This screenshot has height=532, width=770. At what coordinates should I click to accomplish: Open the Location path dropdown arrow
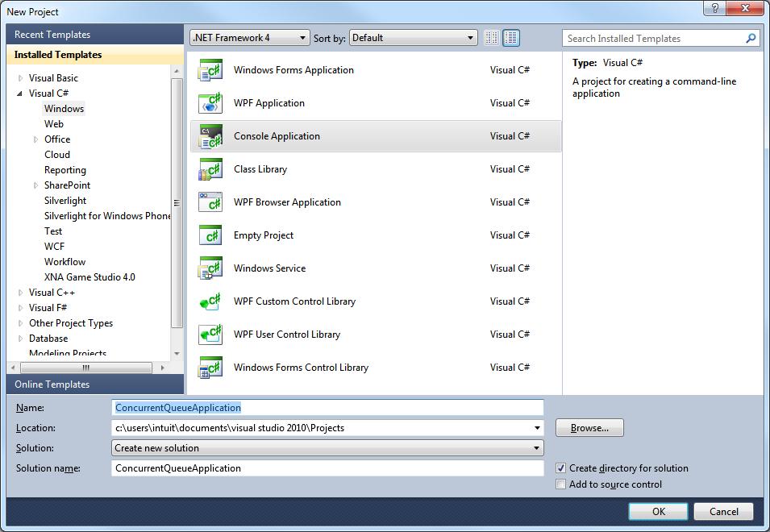point(537,428)
